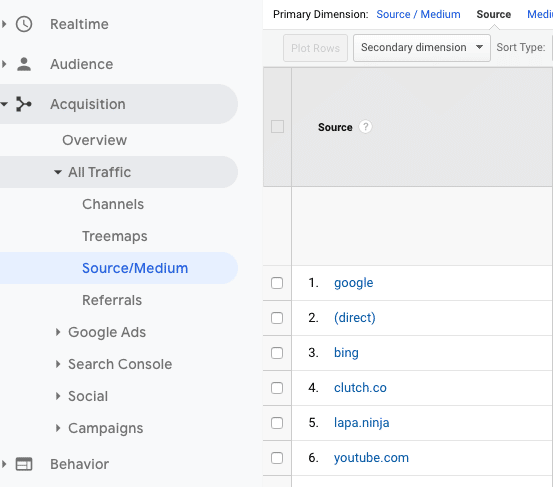Viewport: 553px width, 487px height.
Task: Collapse the Acquisition section arrow
Action: pos(4,104)
